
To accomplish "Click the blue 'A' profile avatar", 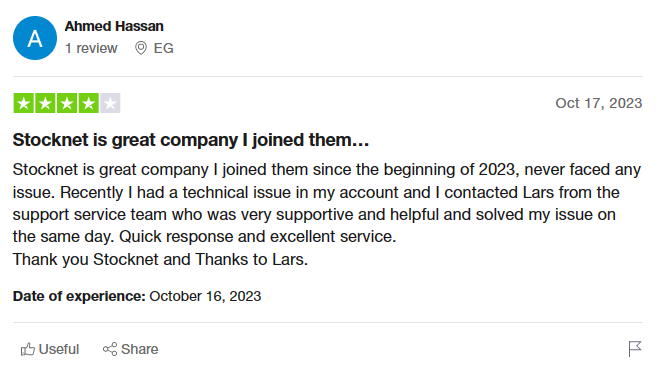I will (35, 38).
